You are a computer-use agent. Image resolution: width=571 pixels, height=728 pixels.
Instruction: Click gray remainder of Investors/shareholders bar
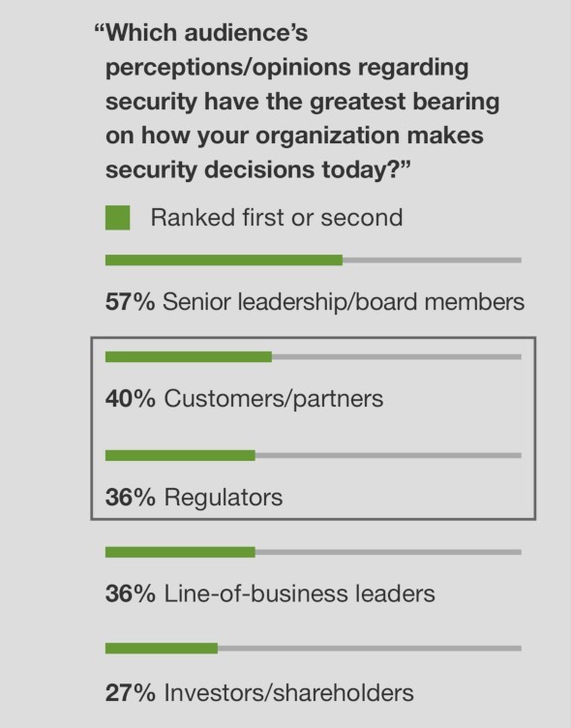(x=370, y=649)
